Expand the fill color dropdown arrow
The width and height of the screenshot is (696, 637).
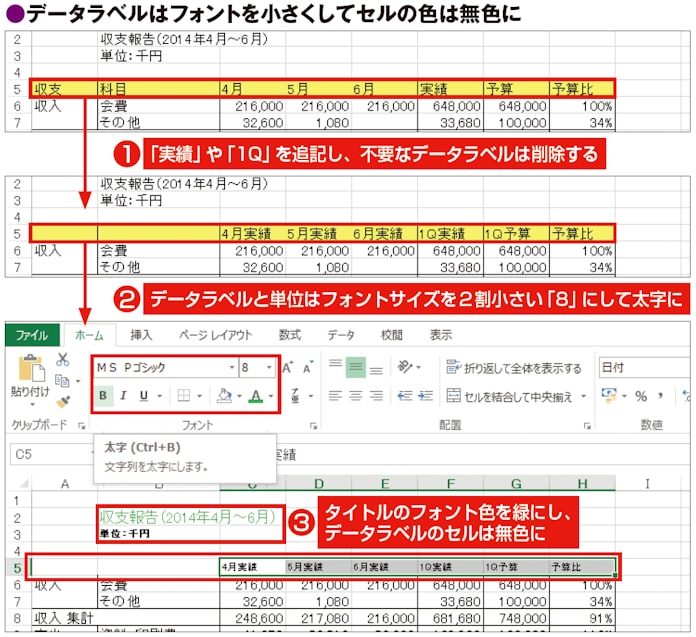tap(240, 396)
